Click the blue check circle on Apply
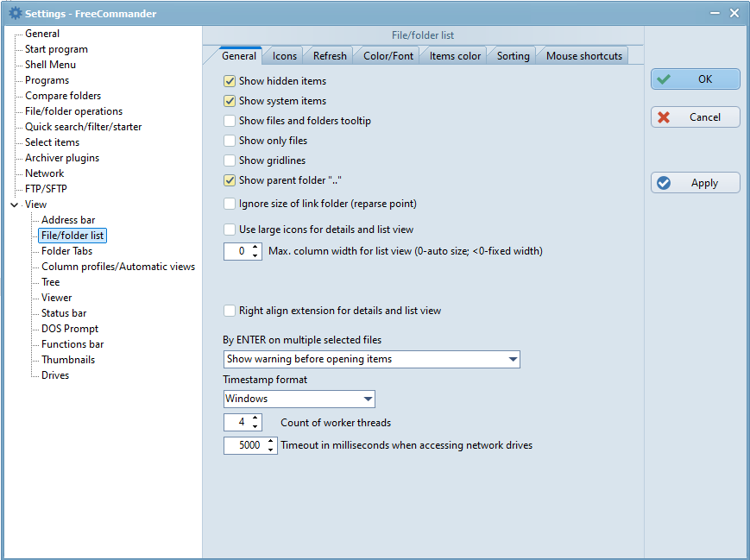The image size is (750, 560). (x=664, y=183)
